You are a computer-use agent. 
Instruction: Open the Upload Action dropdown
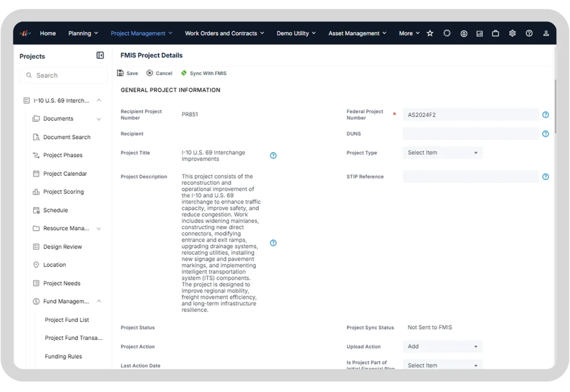pos(443,346)
